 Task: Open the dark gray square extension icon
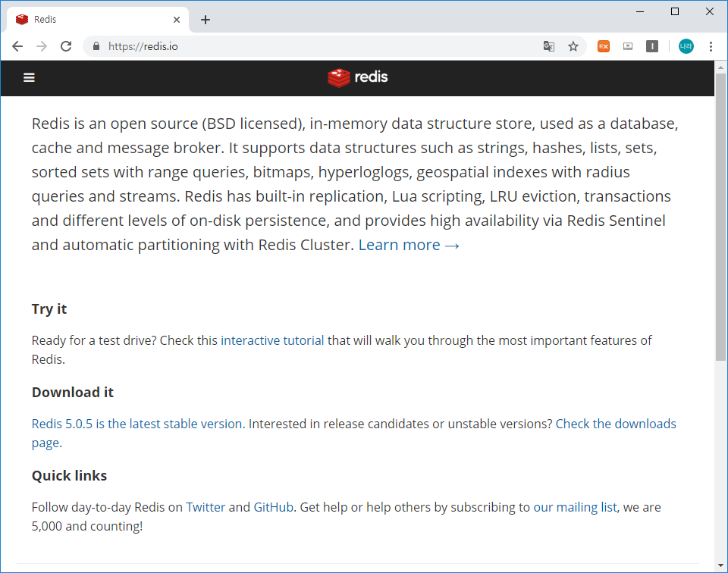click(652, 46)
